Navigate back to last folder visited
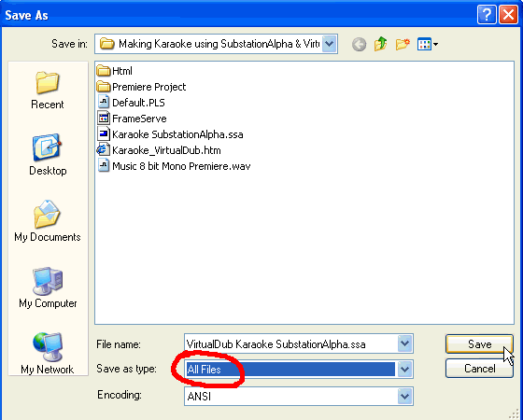The width and height of the screenshot is (523, 420). 359,44
